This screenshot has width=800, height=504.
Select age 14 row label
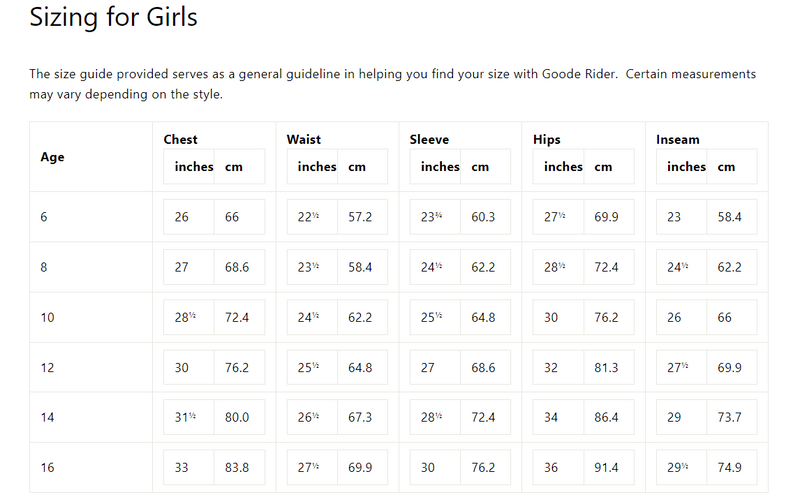pos(47,417)
